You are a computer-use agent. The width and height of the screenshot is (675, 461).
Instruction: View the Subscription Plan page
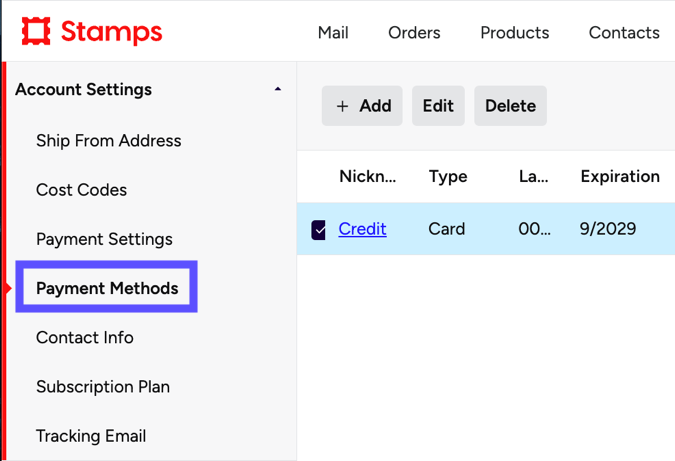103,387
